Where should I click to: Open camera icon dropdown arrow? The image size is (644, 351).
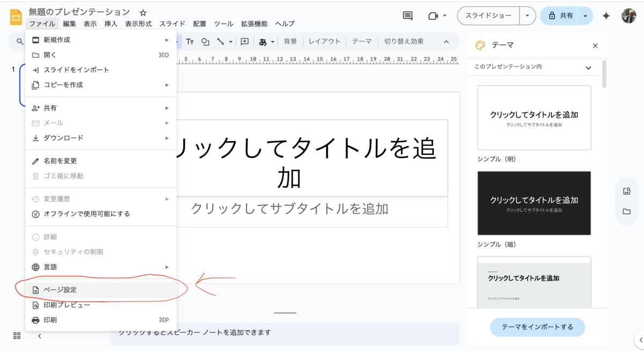point(445,16)
